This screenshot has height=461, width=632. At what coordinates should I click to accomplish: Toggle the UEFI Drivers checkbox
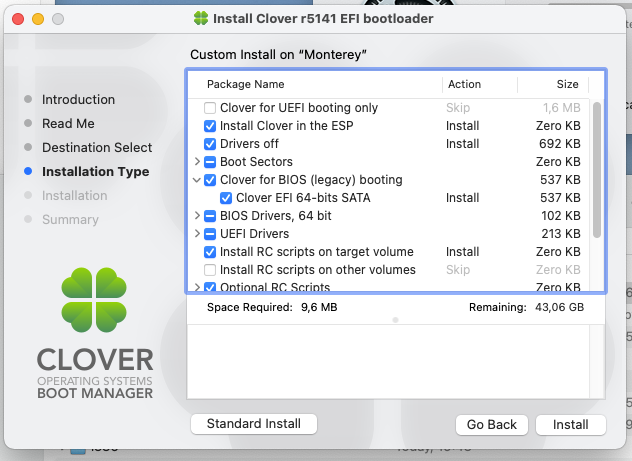point(210,234)
